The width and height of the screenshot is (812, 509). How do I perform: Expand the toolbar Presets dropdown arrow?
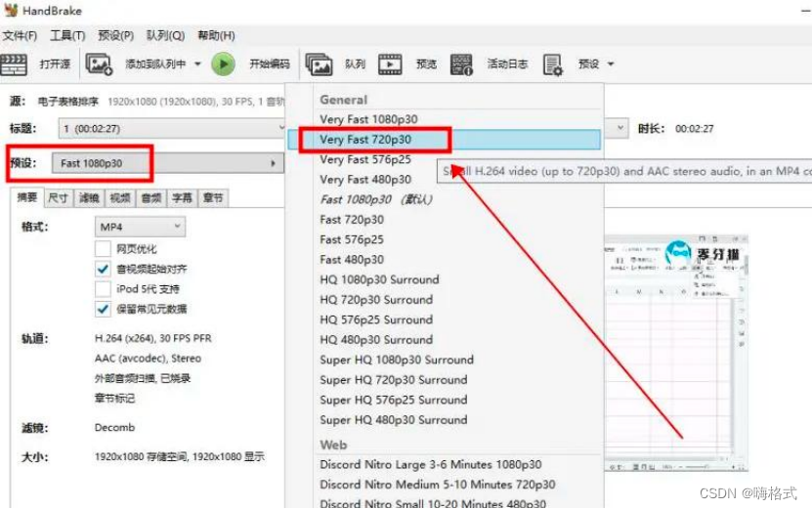[x=611, y=64]
